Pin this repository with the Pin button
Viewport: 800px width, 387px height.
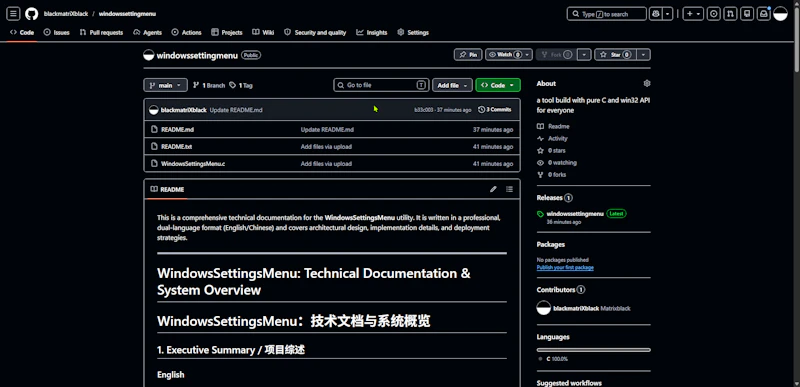point(468,55)
